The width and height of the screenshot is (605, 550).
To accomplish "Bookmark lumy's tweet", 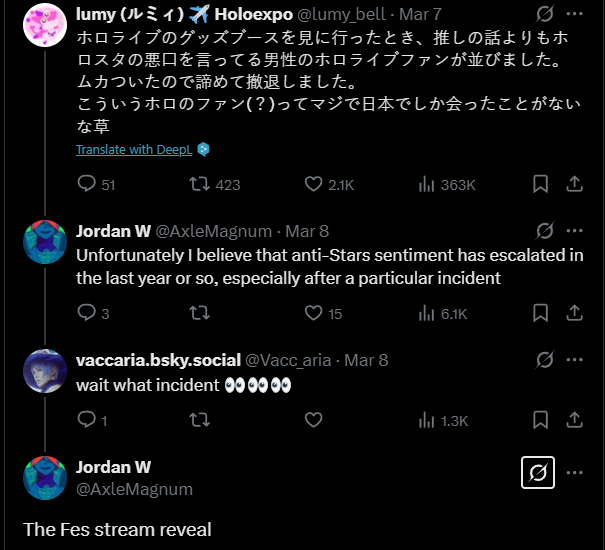I will [540, 184].
